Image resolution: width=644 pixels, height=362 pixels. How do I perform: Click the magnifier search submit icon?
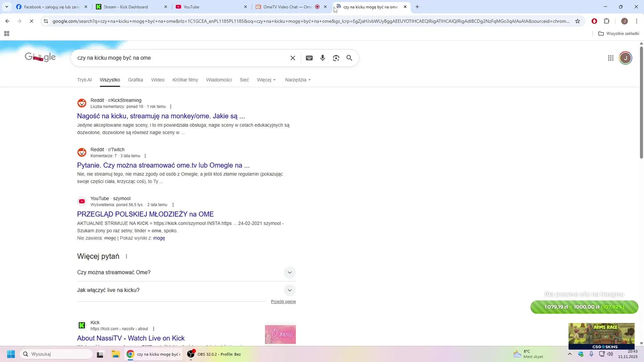point(349,58)
